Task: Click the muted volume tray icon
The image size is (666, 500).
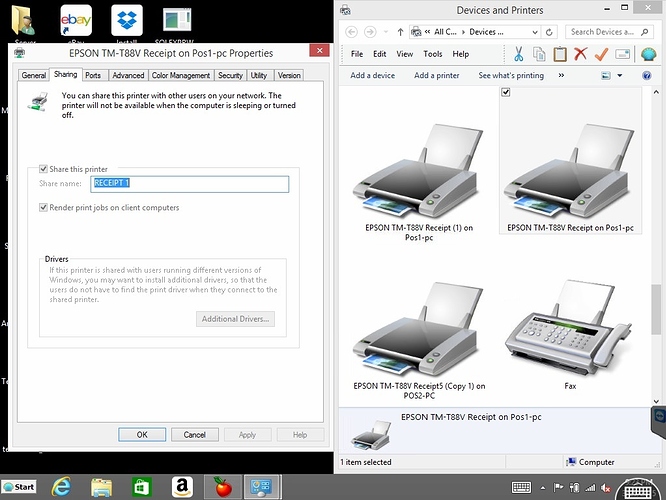Action: point(606,488)
